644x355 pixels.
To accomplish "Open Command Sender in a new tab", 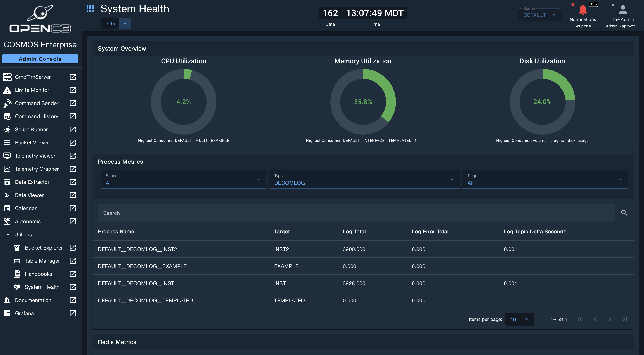I will point(73,103).
